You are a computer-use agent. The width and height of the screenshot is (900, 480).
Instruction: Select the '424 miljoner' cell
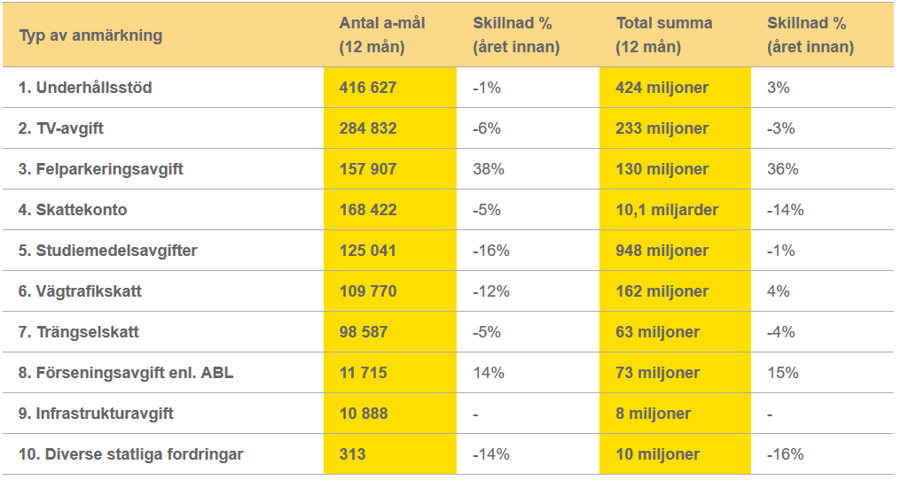coord(662,88)
